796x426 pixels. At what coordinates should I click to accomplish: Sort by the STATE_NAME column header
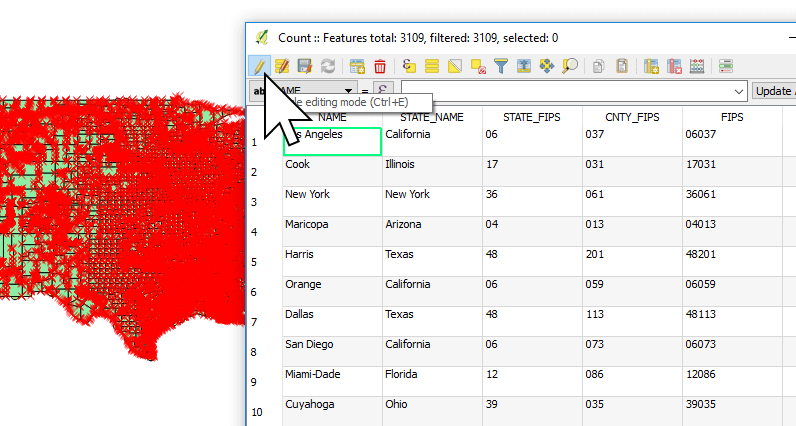pos(432,117)
